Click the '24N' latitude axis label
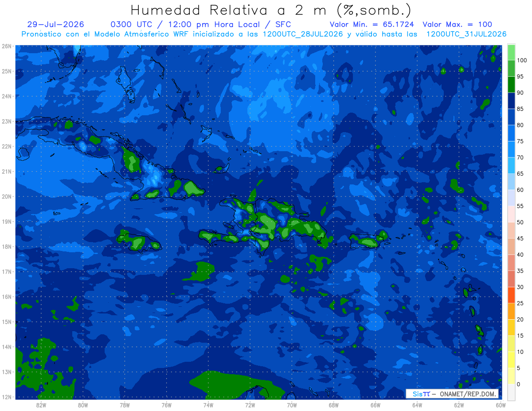 [x=7, y=96]
